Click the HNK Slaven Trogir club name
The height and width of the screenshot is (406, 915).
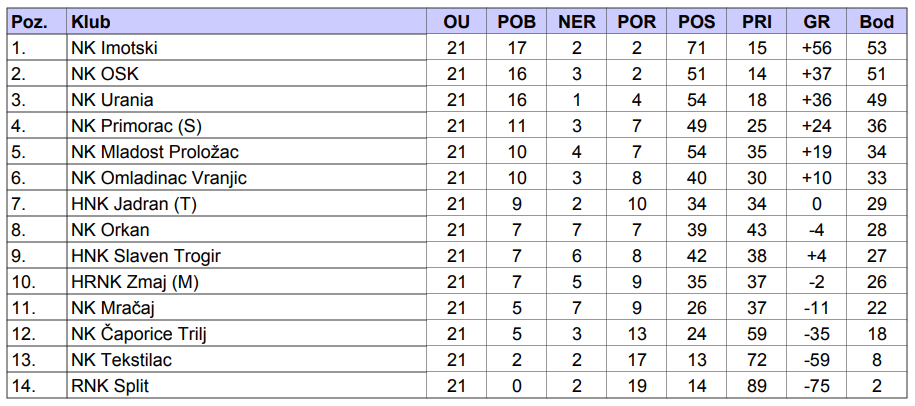(x=146, y=255)
